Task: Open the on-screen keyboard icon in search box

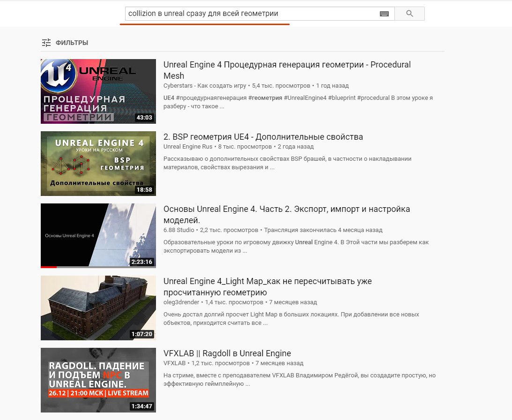Action: [384, 14]
